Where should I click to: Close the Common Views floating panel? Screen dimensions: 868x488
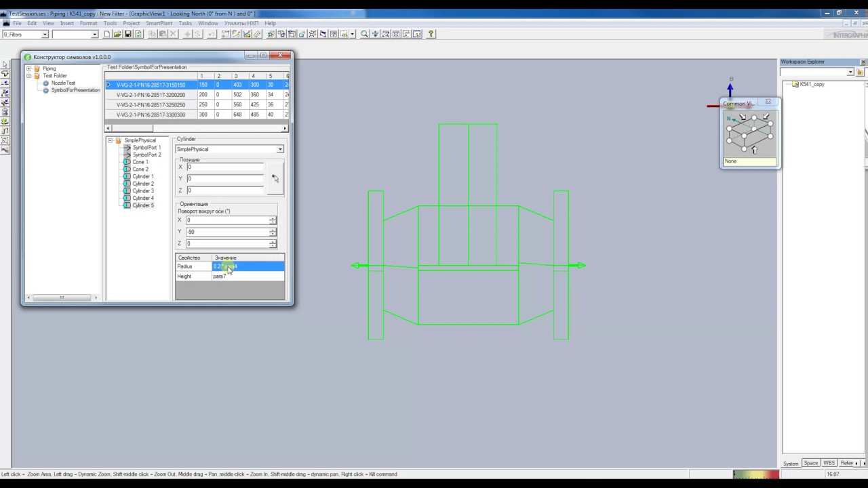pos(768,102)
